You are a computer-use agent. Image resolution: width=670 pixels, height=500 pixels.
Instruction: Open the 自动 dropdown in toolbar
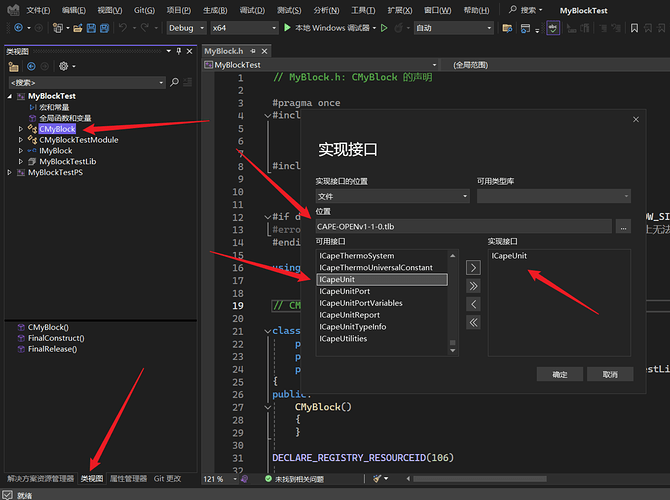(x=454, y=28)
